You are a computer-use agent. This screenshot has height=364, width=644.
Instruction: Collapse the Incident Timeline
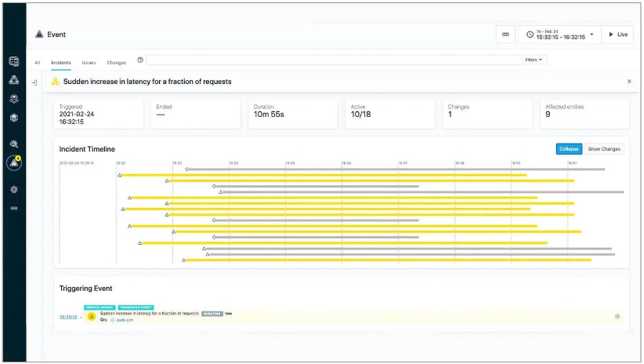click(569, 149)
